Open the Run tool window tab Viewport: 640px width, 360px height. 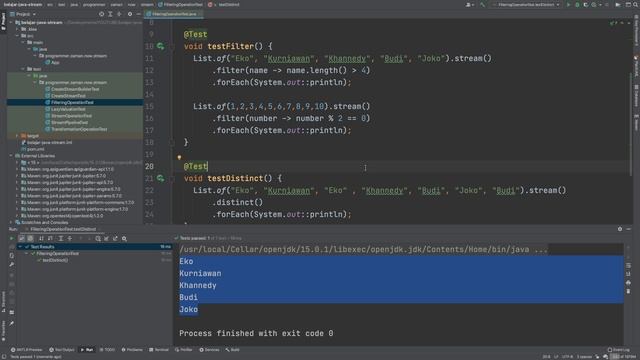87,350
